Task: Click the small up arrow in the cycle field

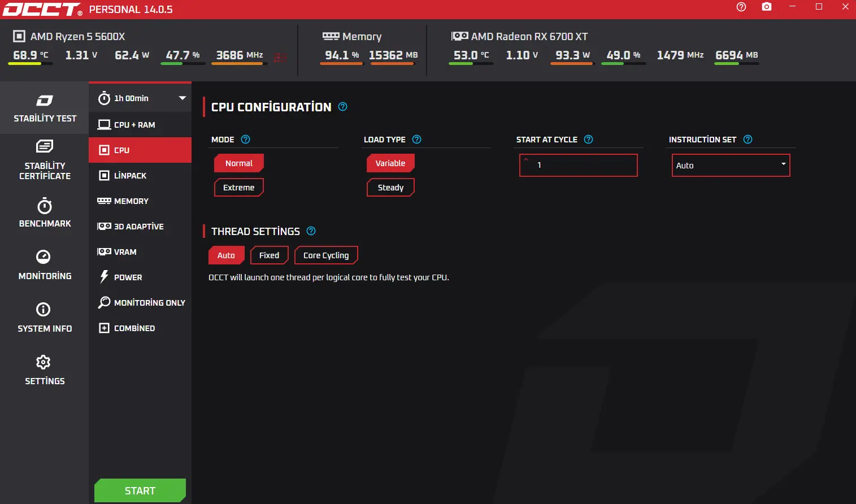Action: pos(526,159)
